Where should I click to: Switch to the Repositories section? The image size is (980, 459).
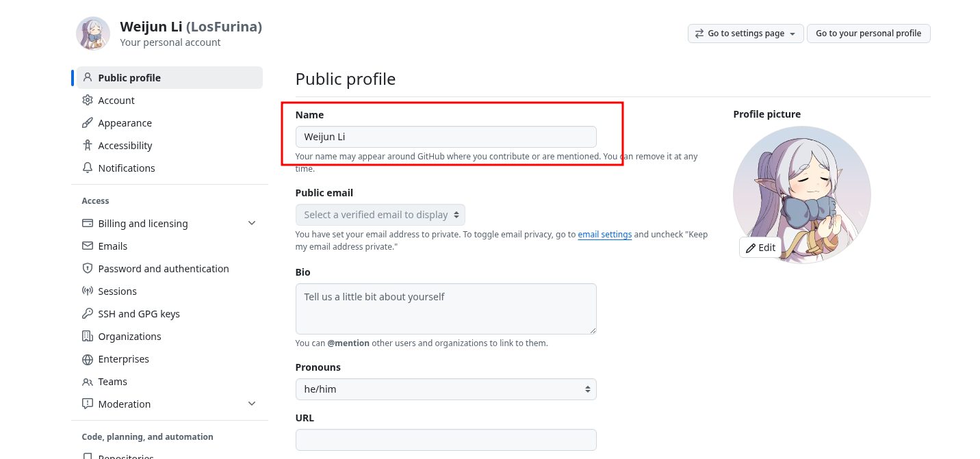(x=126, y=455)
